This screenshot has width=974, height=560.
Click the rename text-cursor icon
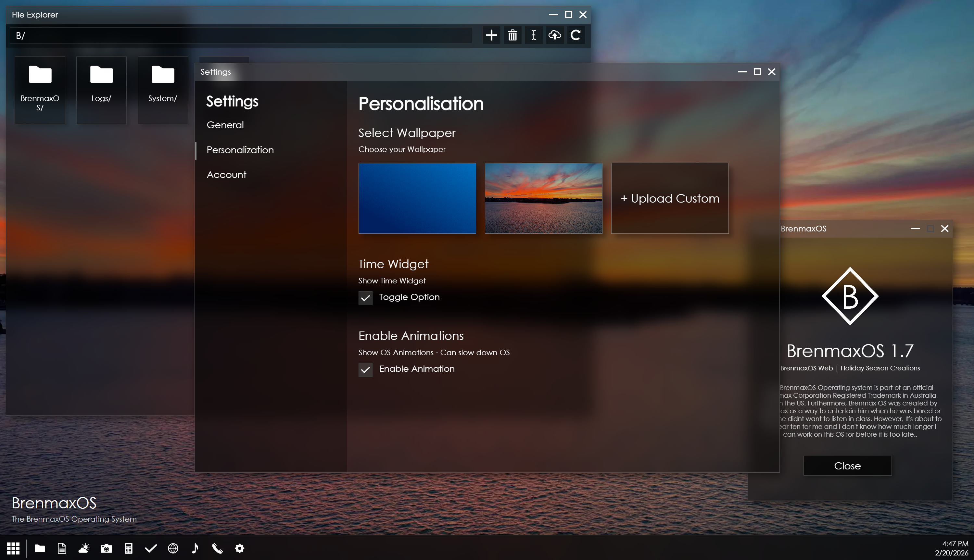coord(534,35)
